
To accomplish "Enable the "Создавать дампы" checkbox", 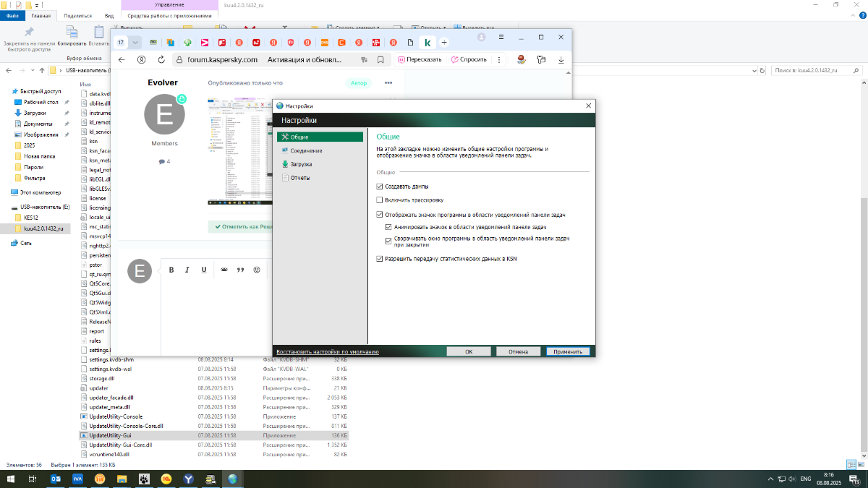I will [x=380, y=187].
